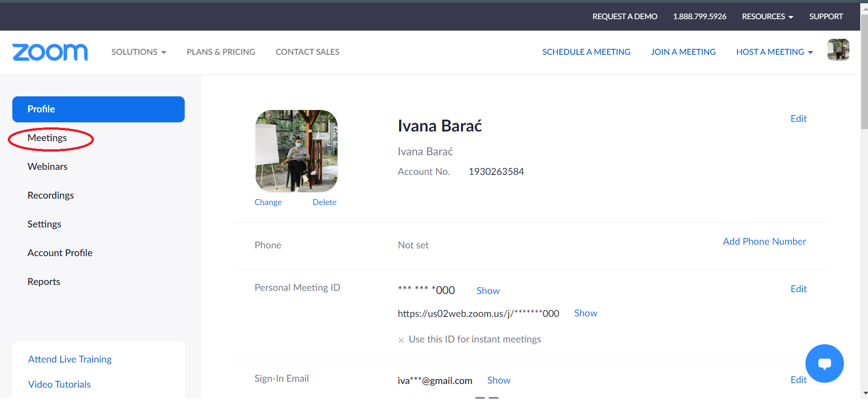Show the full sign-in email
This screenshot has width=868, height=405.
tap(499, 380)
